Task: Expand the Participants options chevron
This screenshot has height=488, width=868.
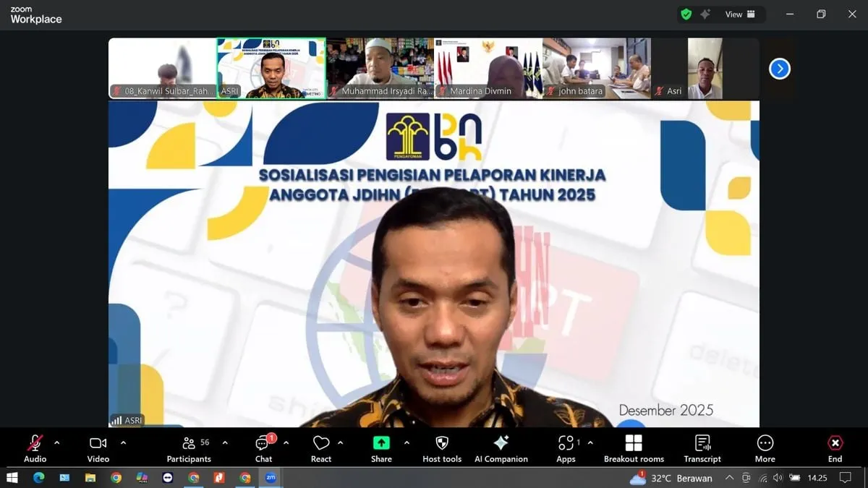Action: coord(225,442)
